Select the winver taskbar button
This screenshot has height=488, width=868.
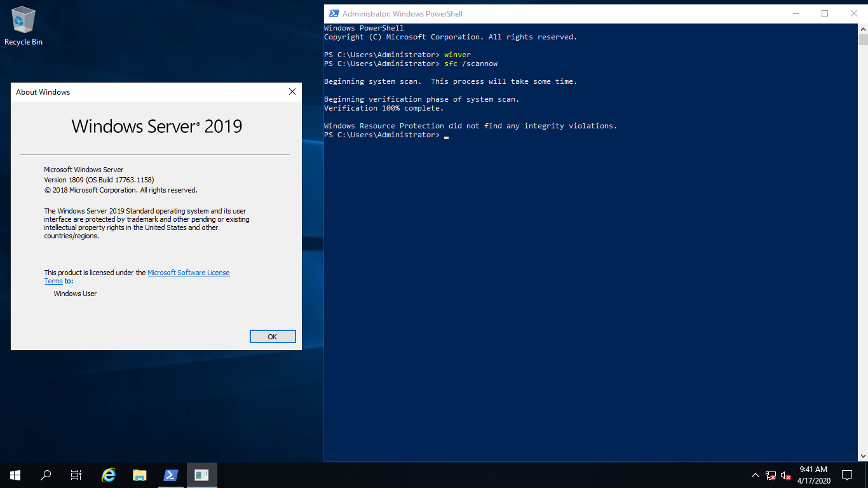(x=201, y=475)
